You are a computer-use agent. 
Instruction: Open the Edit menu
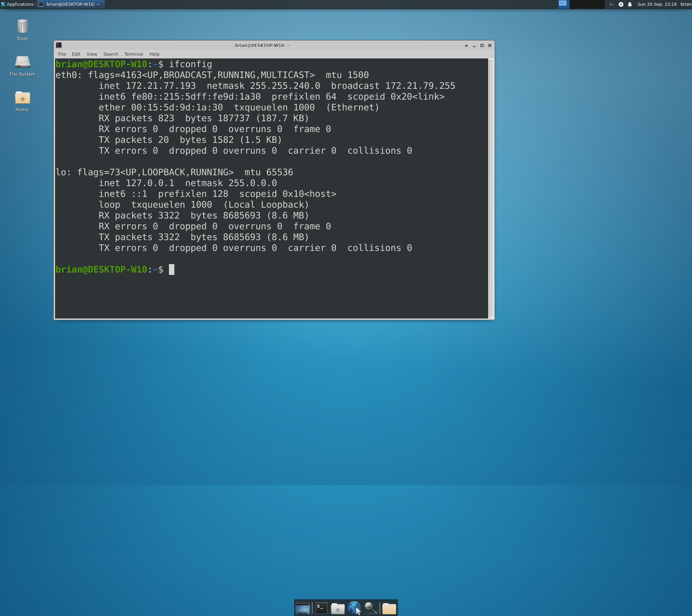click(x=76, y=54)
